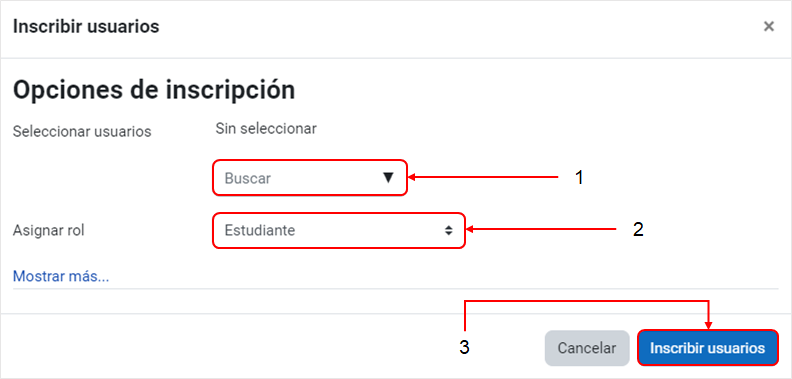This screenshot has width=792, height=379.
Task: Expand the Estudiante role dropdown
Action: coord(338,230)
